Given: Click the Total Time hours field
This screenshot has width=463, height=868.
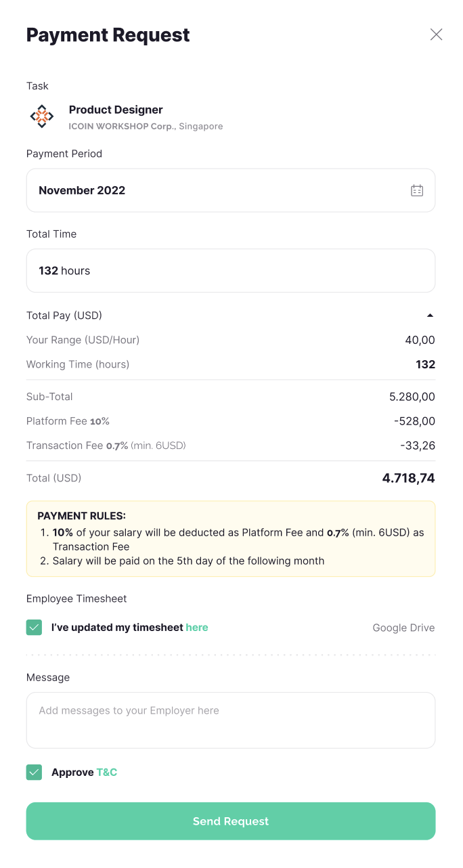Looking at the screenshot, I should [x=230, y=271].
